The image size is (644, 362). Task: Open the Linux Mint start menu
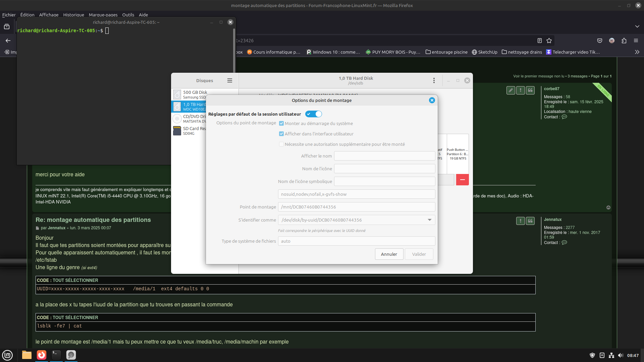point(7,355)
